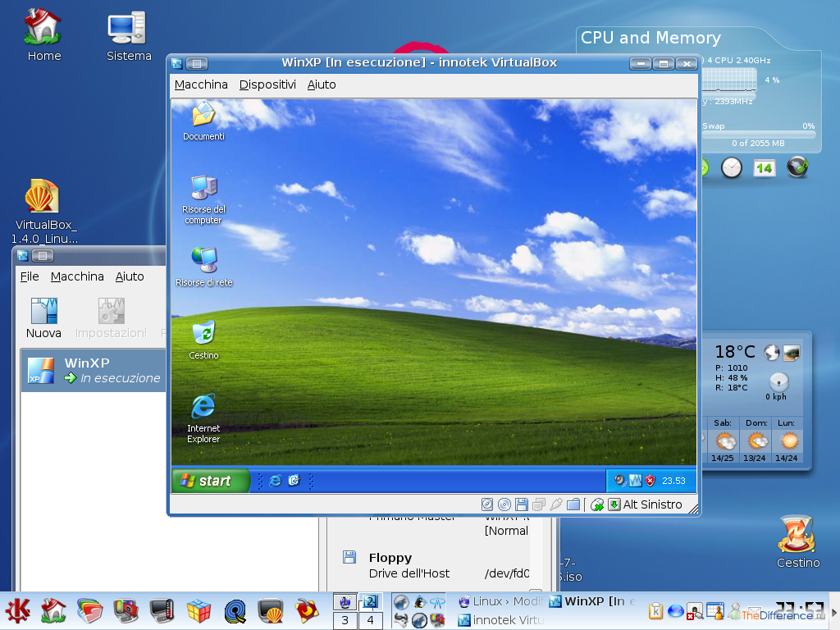Open window menu icon in WinXP title bar
The width and height of the screenshot is (840, 630).
[177, 64]
